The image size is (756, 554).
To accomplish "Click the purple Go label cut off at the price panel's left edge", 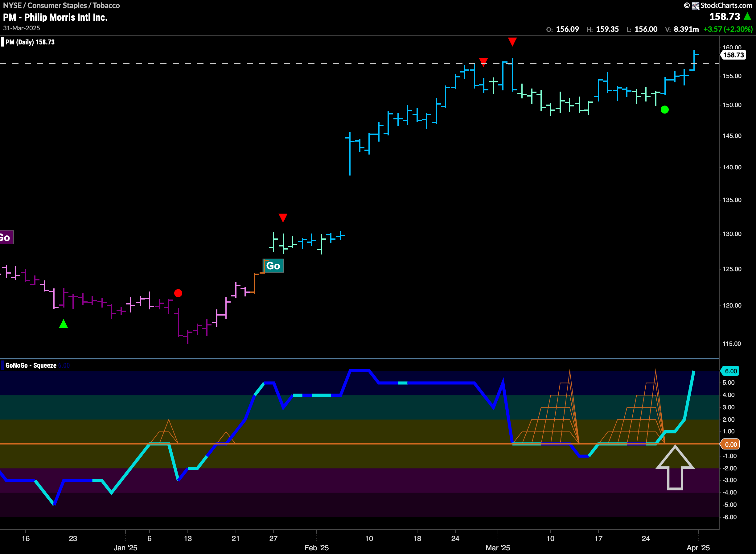I will click(6, 238).
